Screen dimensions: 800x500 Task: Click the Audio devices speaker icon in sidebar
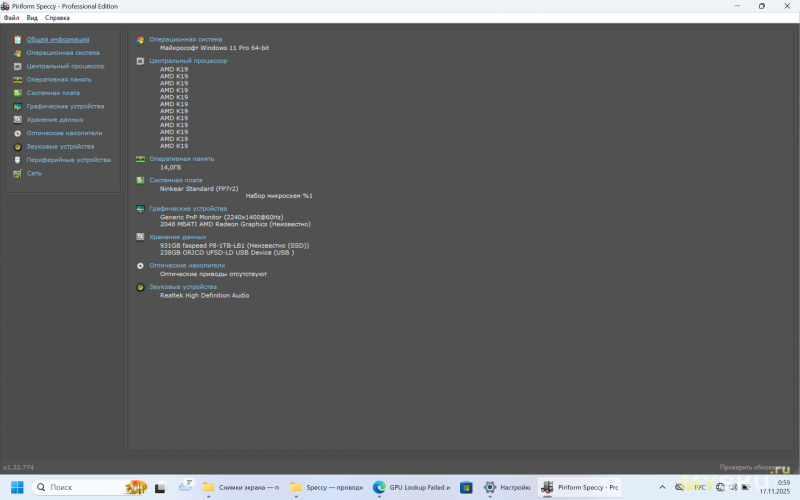[x=17, y=146]
